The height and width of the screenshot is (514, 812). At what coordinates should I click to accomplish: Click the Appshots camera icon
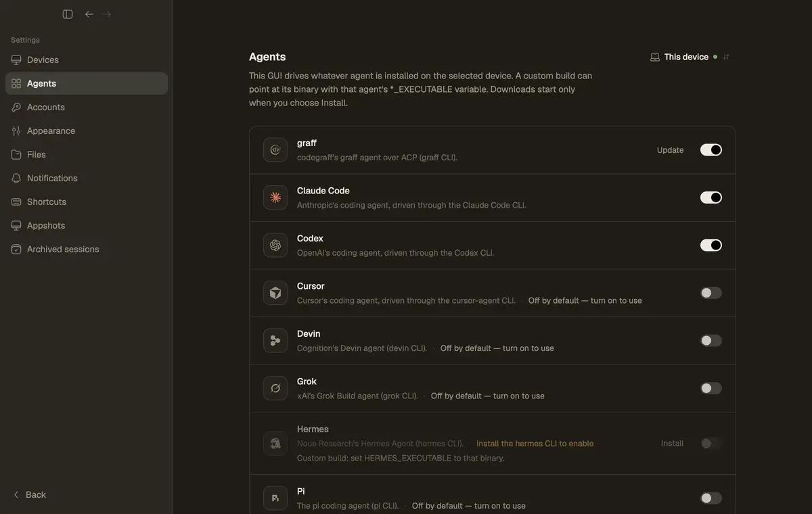tap(16, 225)
